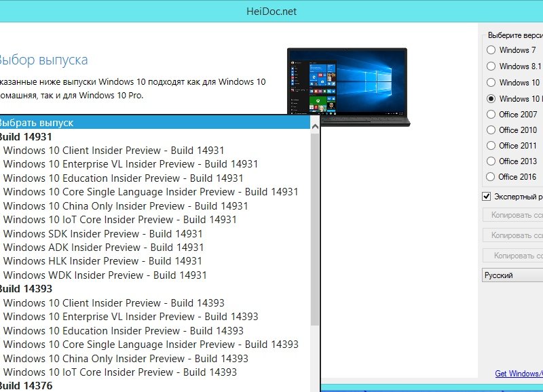This screenshot has width=543, height=392.
Task: Choose Windows 10 Client Insider Preview Build 14931
Action: click(x=155, y=151)
